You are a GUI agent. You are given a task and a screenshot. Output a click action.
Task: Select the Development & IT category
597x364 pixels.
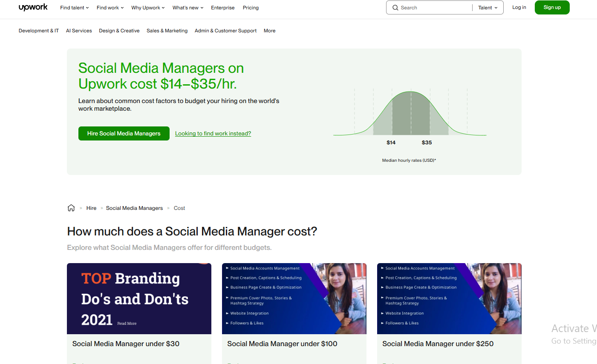pyautogui.click(x=39, y=31)
